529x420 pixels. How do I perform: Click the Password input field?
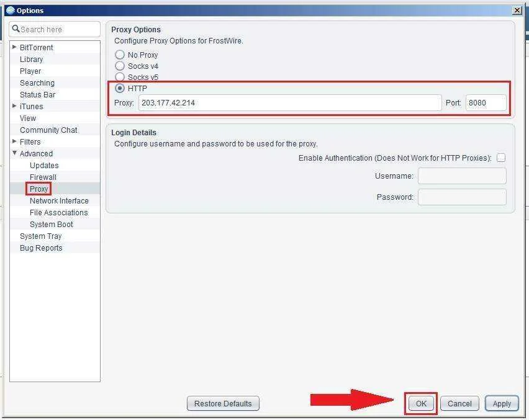point(462,197)
